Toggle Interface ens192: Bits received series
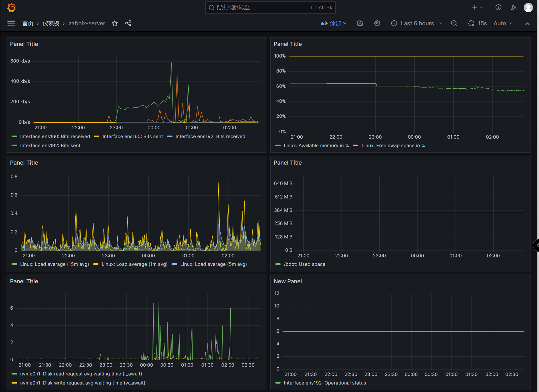The image size is (539, 392). tap(210, 136)
